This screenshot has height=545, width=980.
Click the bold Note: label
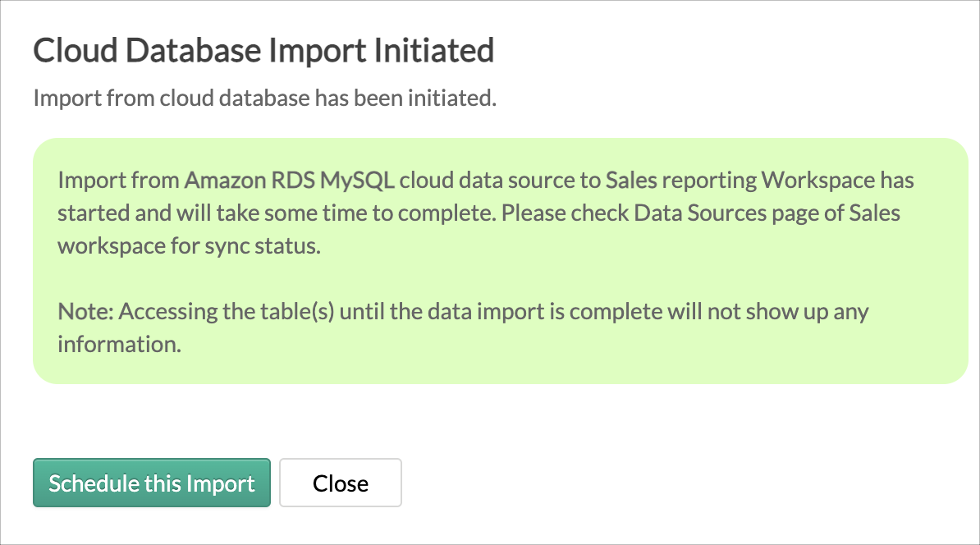coord(80,312)
